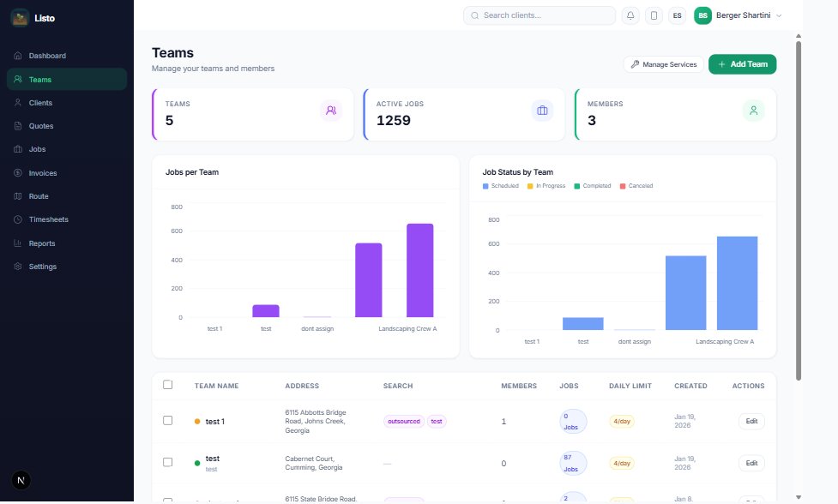Sort by Team Name column header
The height and width of the screenshot is (504, 838).
pyautogui.click(x=216, y=386)
